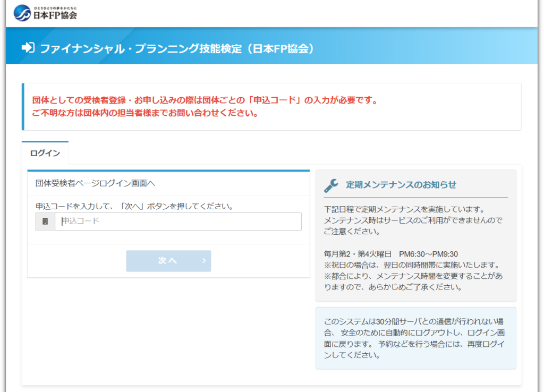Click the chevron arrow on the 次へ button
The height and width of the screenshot is (392, 544).
click(x=204, y=261)
